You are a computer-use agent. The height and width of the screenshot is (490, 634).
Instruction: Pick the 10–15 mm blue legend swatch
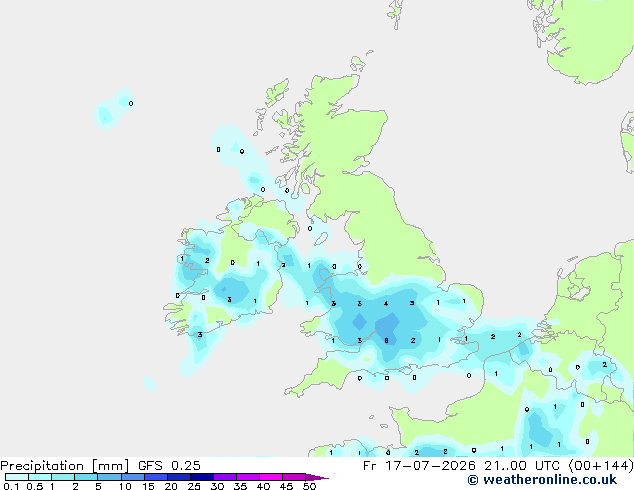click(132, 477)
